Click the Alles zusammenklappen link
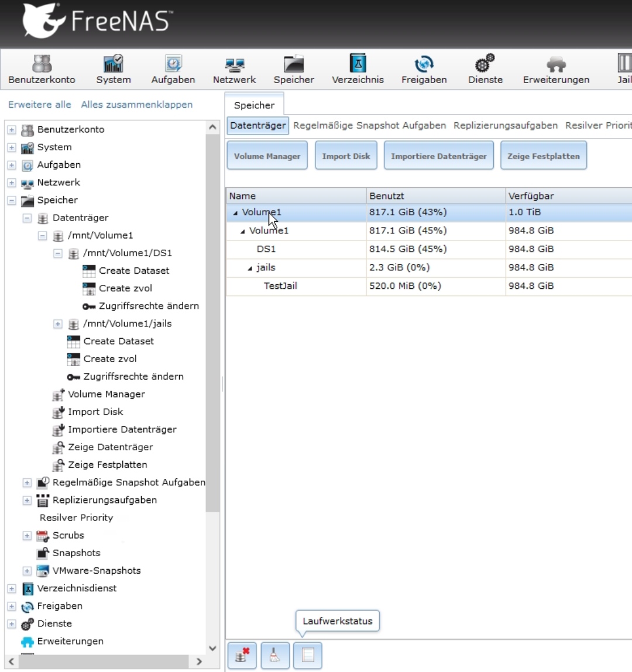Image resolution: width=632 pixels, height=672 pixels. pos(137,105)
